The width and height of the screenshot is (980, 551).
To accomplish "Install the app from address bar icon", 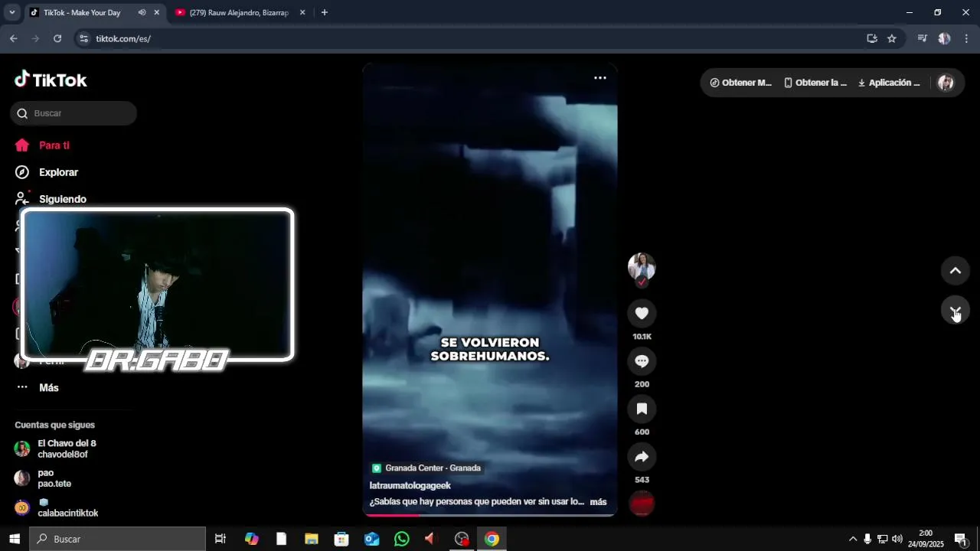I will 871,38.
